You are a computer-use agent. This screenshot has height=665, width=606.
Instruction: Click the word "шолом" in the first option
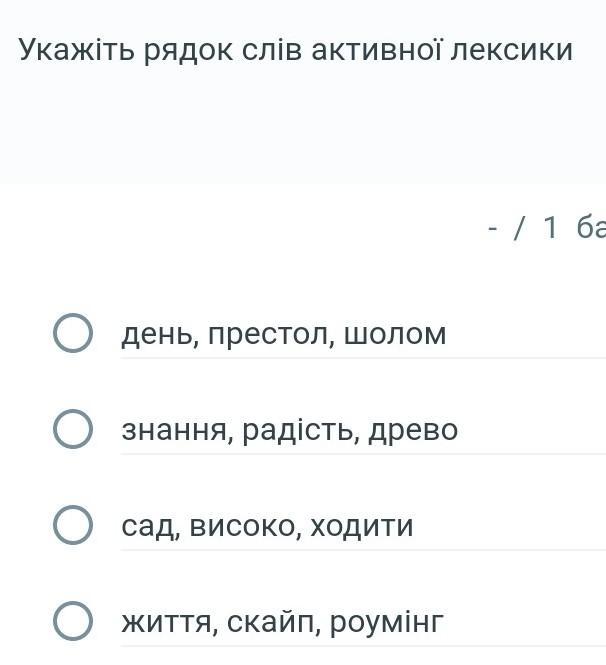coord(395,335)
